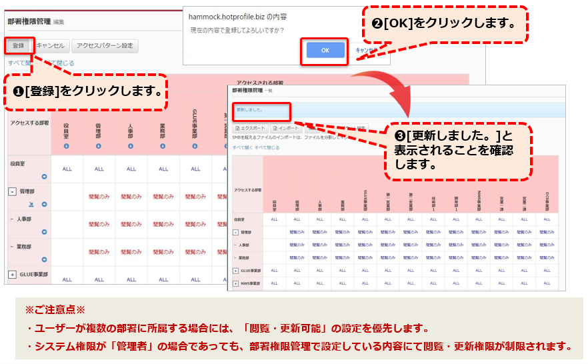Select the list window's ALL cell at 役員室 row, GLUE事業部 column

pyautogui.click(x=365, y=220)
